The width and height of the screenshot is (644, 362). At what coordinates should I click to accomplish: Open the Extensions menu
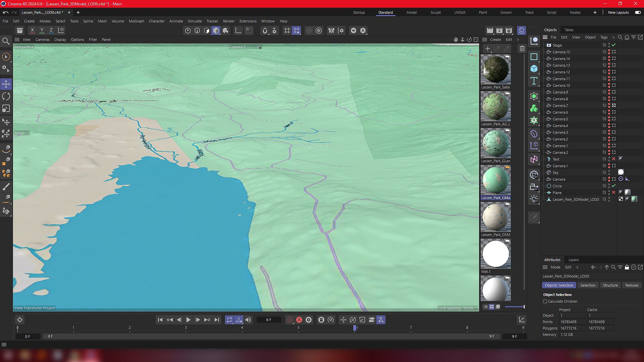click(248, 21)
